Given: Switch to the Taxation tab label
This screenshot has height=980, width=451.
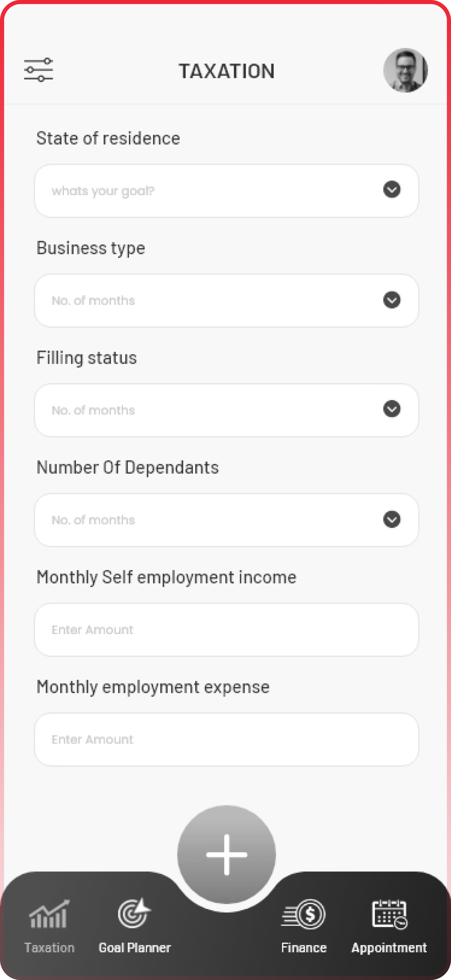Looking at the screenshot, I should (x=49, y=948).
